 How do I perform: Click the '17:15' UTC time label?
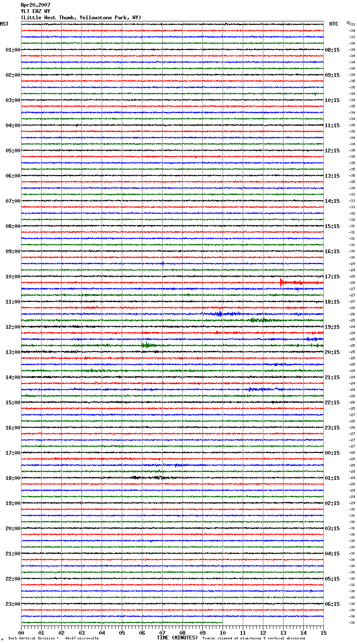pos(332,277)
